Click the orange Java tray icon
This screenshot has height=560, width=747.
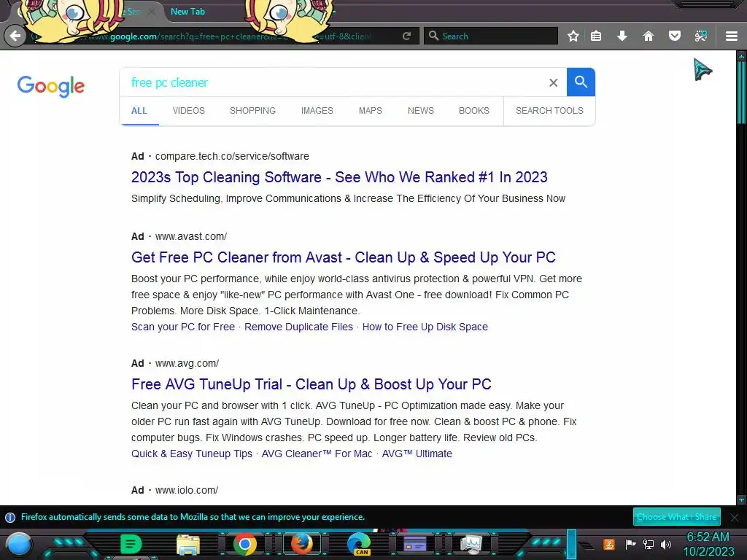click(x=609, y=544)
